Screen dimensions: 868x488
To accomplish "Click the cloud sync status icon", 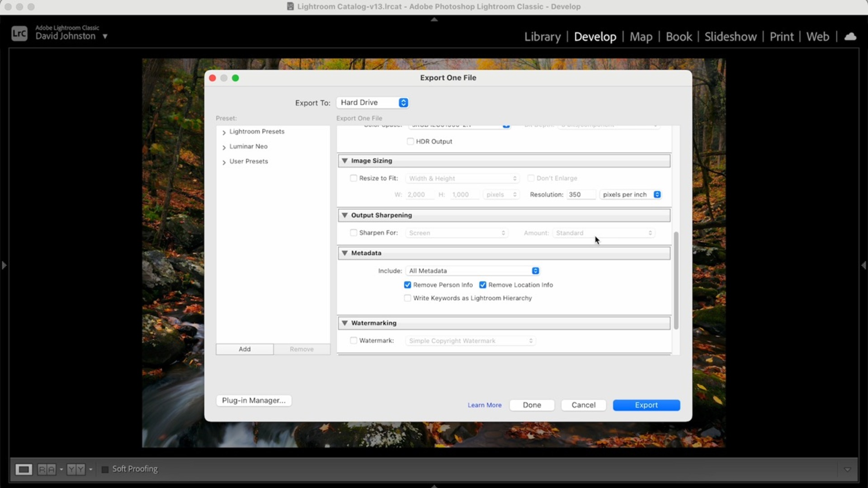I will (850, 37).
